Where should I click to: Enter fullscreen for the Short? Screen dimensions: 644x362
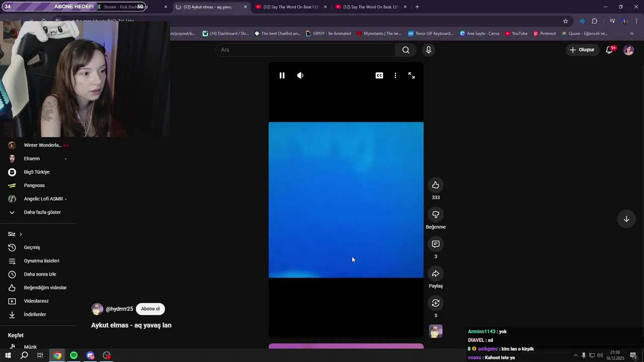pos(412,75)
